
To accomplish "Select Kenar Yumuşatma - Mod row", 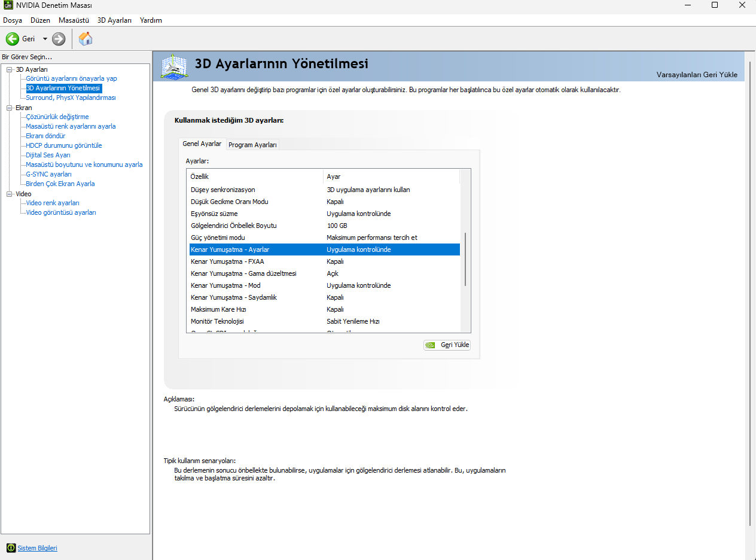I will click(324, 285).
